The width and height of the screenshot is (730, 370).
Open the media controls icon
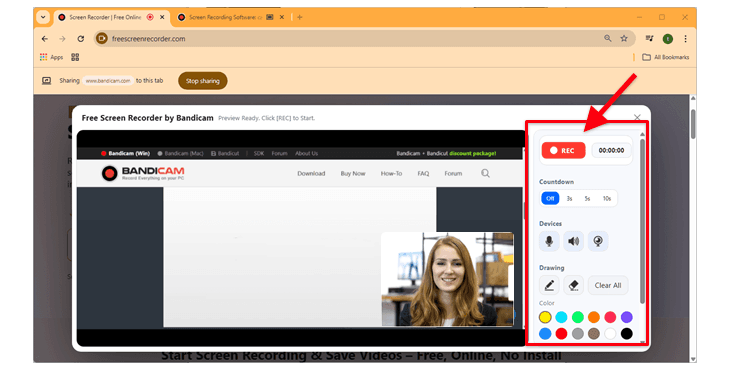(x=649, y=39)
